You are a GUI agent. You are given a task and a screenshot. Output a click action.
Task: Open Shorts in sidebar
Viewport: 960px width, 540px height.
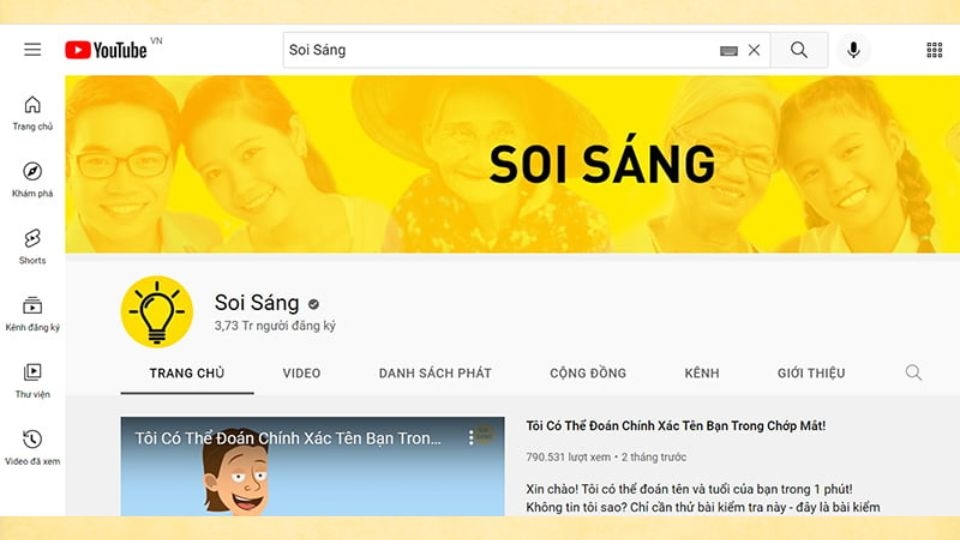(32, 247)
